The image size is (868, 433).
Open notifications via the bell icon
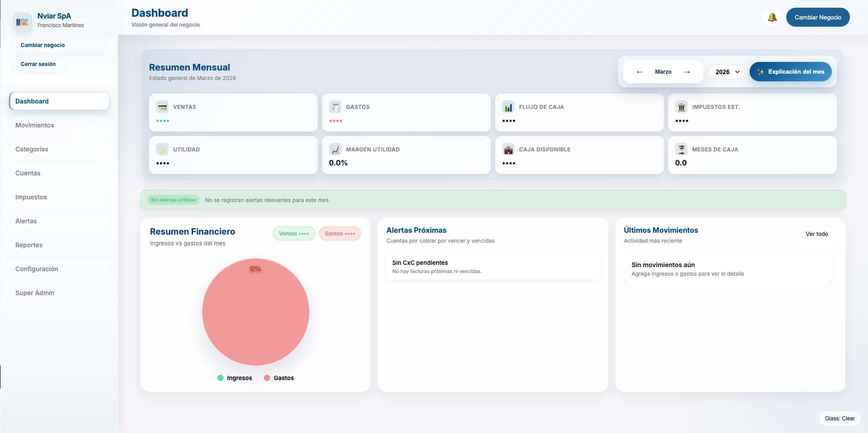[772, 17]
